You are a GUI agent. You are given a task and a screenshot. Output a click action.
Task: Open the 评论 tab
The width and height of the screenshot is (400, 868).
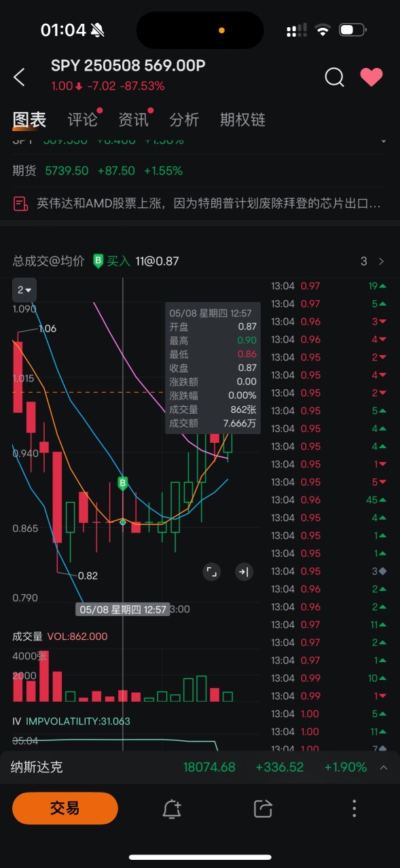coord(82,120)
